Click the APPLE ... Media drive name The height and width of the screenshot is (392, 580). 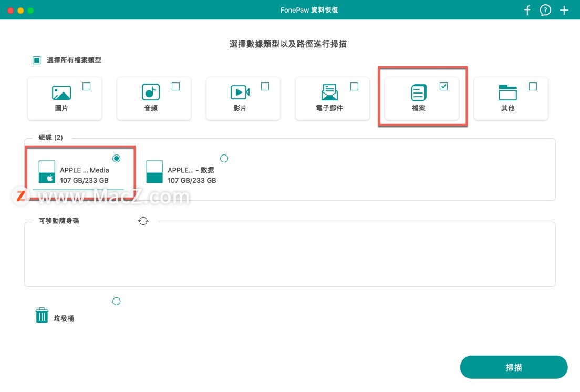point(85,170)
